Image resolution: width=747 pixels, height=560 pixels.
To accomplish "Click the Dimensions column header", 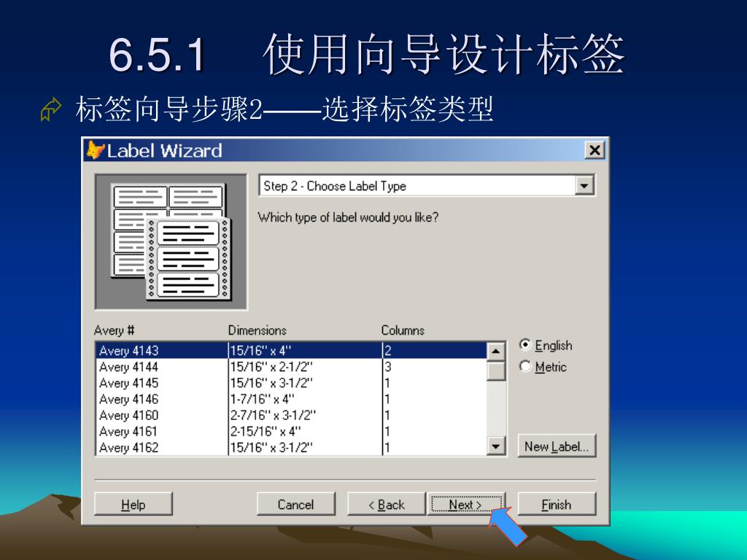I will [258, 330].
